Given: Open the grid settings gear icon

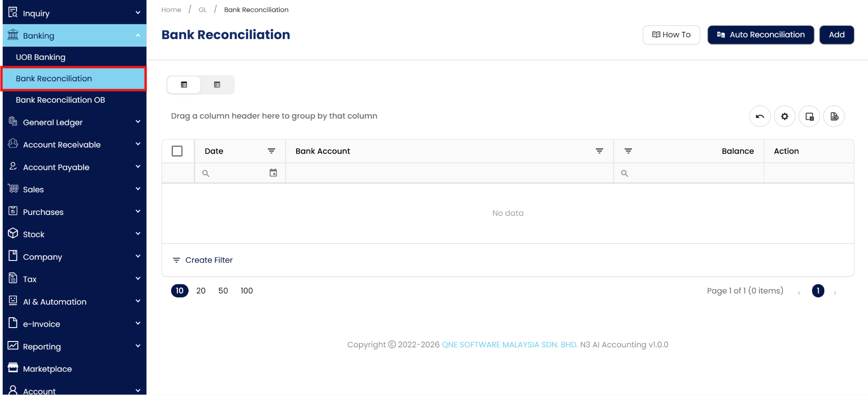Looking at the screenshot, I should point(785,116).
